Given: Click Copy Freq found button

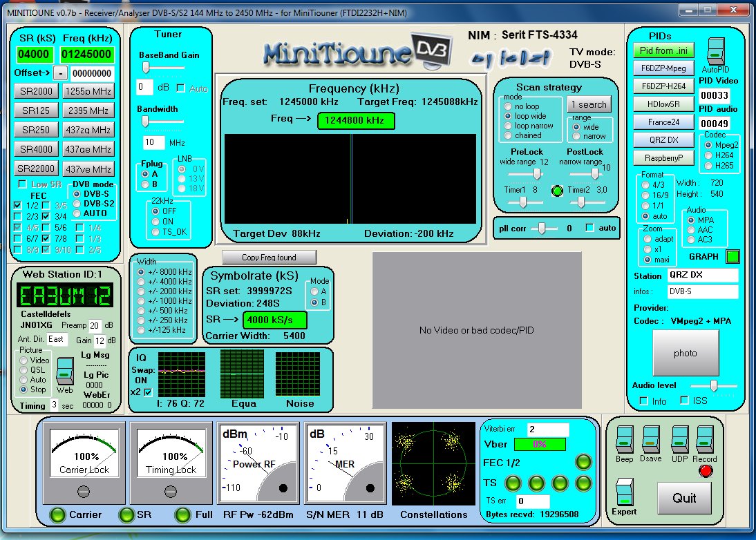Looking at the screenshot, I should (x=269, y=258).
